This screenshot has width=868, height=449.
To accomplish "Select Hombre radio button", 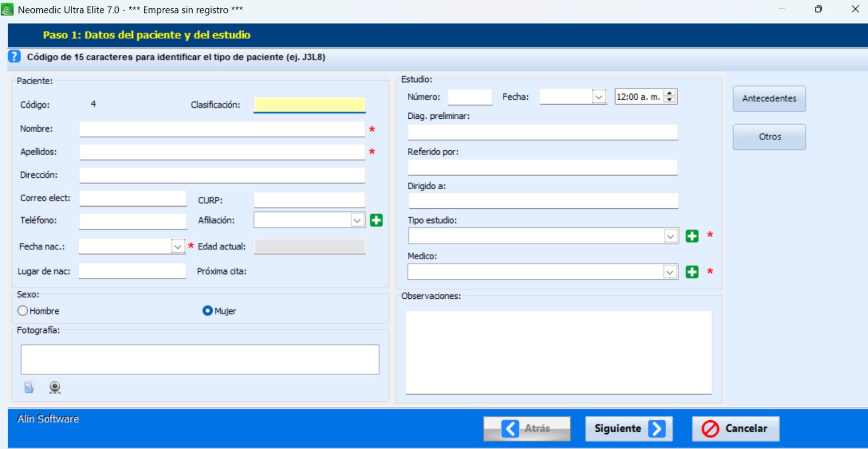I will coord(23,311).
